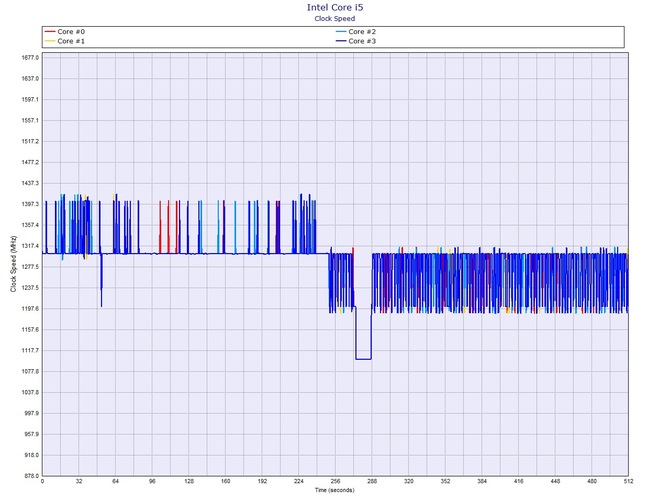
Task: Click the 1677.0 y-axis value
Action: tap(30, 58)
